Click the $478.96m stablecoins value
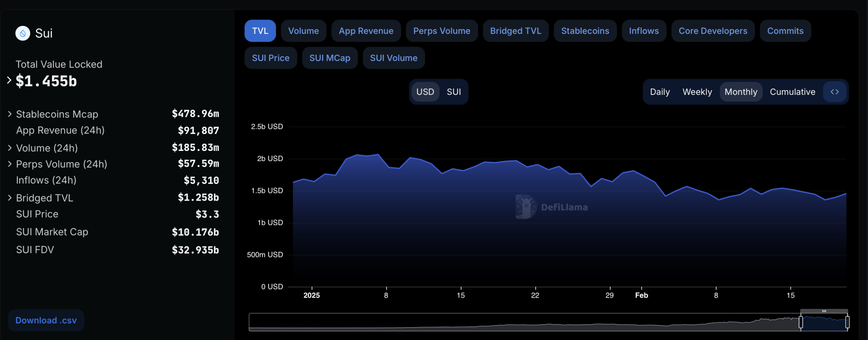The width and height of the screenshot is (868, 340). (195, 114)
